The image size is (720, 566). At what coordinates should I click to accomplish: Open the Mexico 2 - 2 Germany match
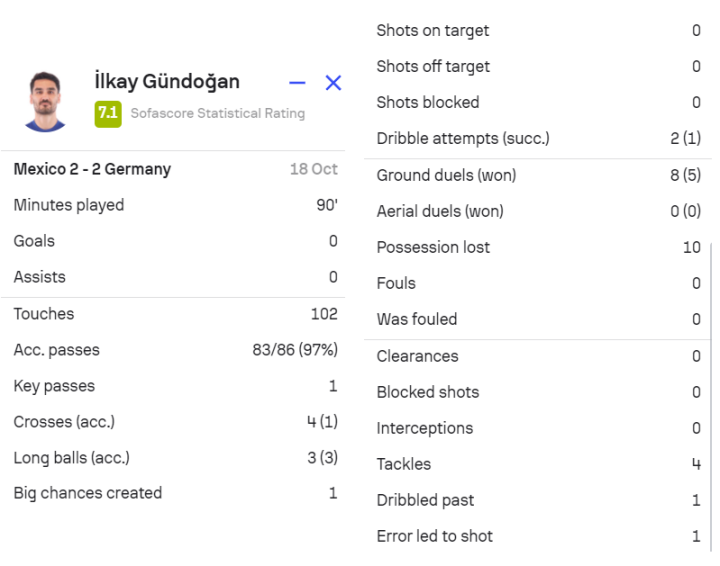coord(92,169)
